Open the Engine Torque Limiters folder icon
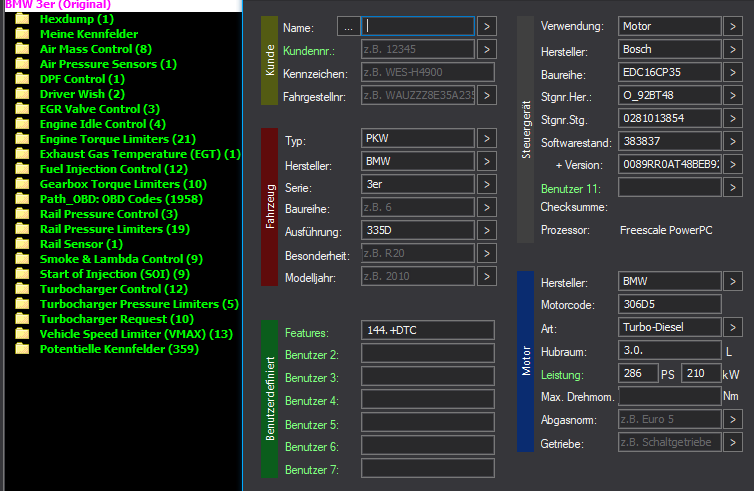The image size is (754, 491). click(22, 139)
